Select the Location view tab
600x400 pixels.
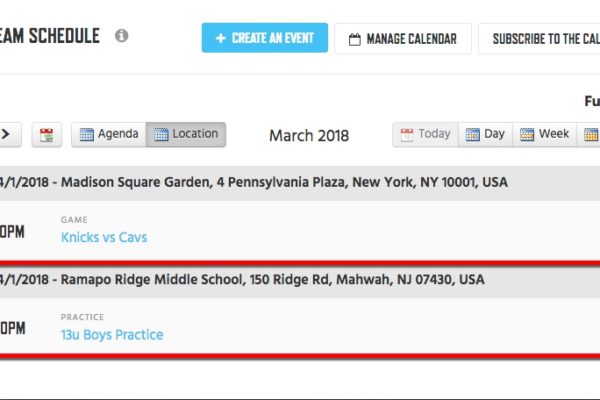[x=186, y=134]
